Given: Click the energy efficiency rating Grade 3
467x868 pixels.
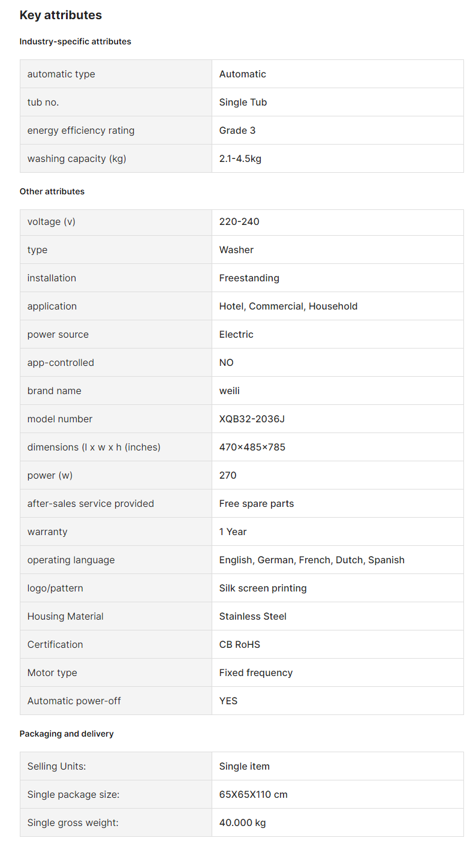Looking at the screenshot, I should [237, 130].
